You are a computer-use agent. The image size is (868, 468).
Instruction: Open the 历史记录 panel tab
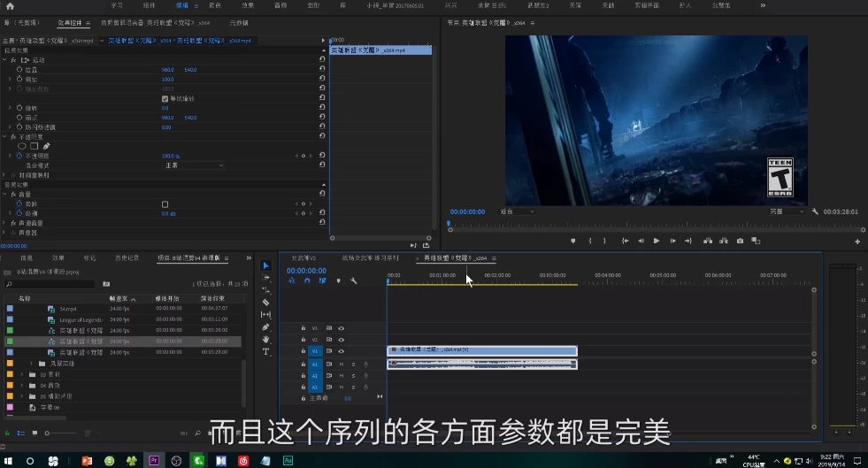(127, 258)
